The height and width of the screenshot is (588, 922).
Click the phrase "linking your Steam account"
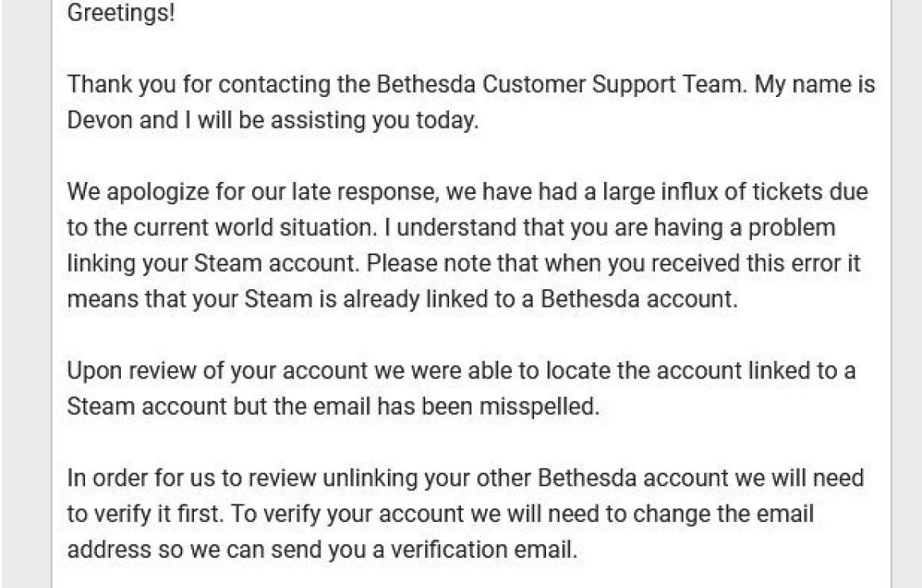tap(211, 264)
